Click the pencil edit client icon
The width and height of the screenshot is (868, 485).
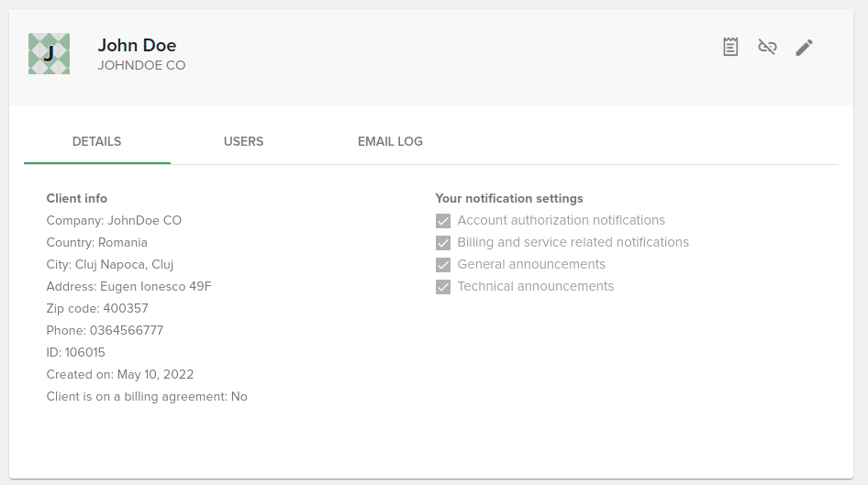pyautogui.click(x=805, y=48)
